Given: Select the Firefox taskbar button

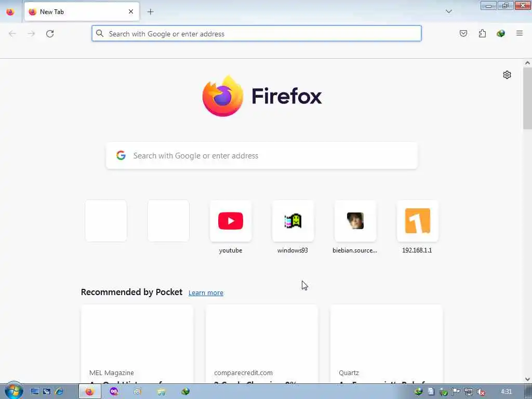Looking at the screenshot, I should (89, 392).
